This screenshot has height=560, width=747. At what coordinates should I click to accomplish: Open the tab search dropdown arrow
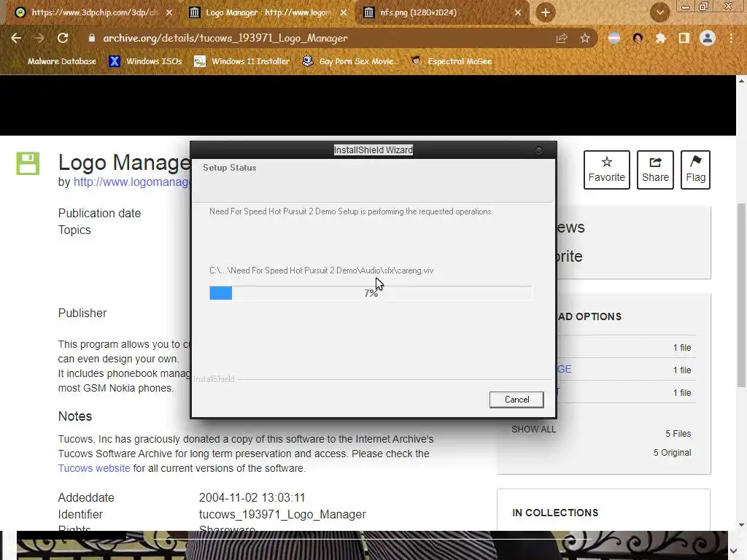click(659, 12)
